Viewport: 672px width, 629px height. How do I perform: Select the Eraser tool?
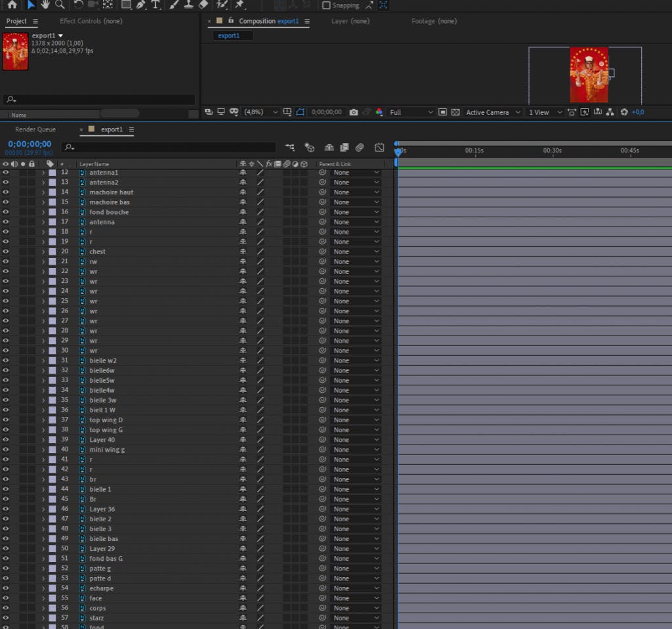tap(203, 5)
